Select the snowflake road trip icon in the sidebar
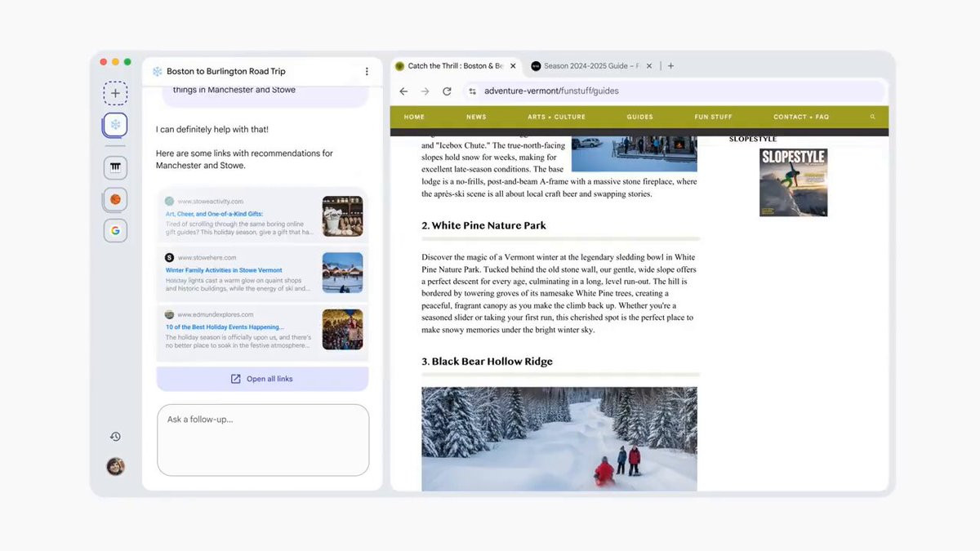This screenshot has height=551, width=980. [x=115, y=125]
